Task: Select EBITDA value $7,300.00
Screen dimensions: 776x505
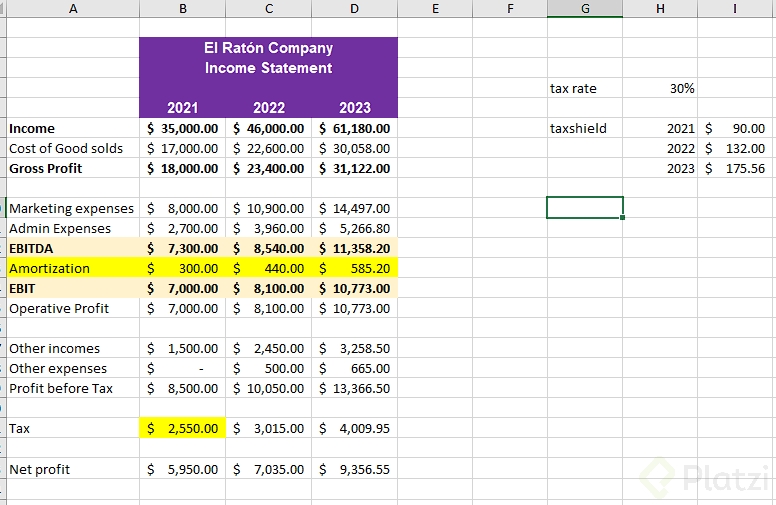Action: point(183,248)
